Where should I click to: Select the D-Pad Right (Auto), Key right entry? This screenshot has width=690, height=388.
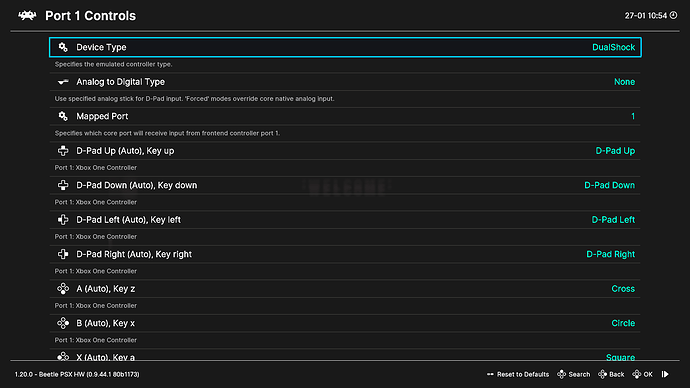coord(345,254)
